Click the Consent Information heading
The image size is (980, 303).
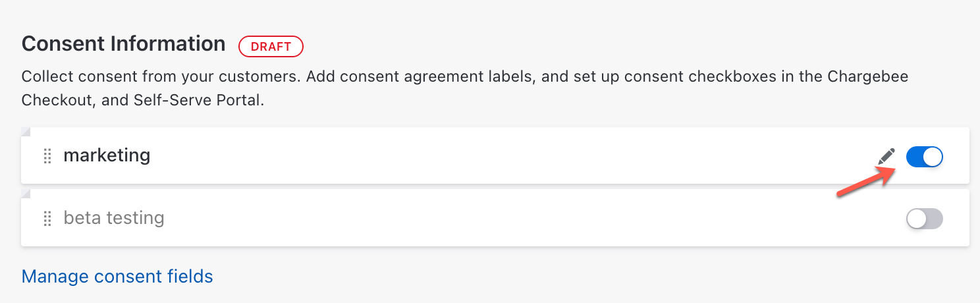(123, 43)
